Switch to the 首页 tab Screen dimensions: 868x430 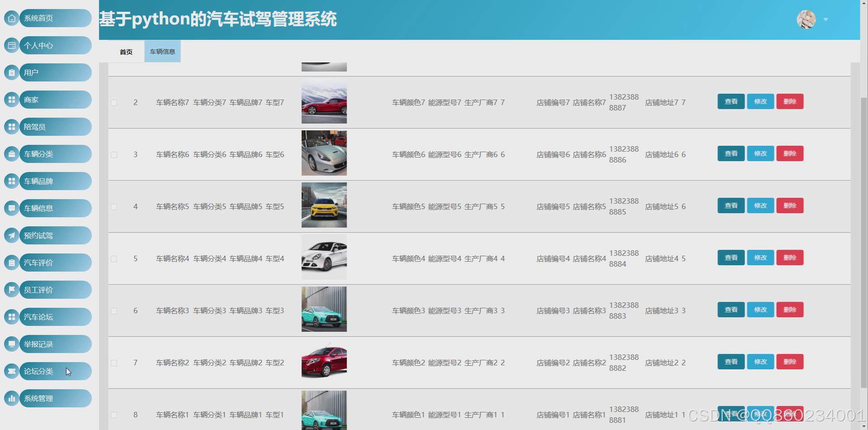pyautogui.click(x=126, y=52)
